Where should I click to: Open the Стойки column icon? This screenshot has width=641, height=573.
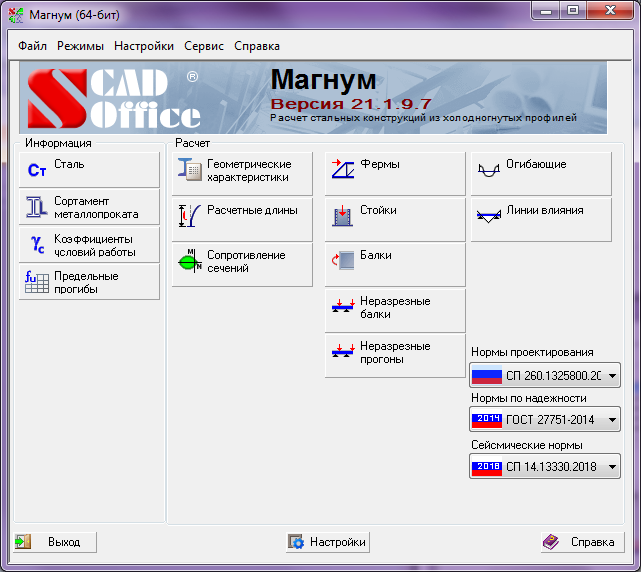point(342,216)
